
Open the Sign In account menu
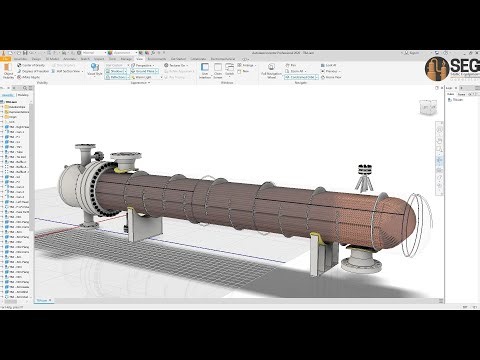(x=412, y=53)
